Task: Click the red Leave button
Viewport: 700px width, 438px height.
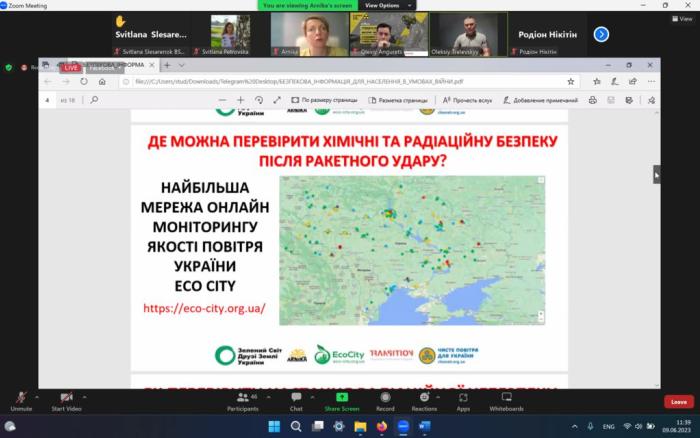Action: [678, 401]
